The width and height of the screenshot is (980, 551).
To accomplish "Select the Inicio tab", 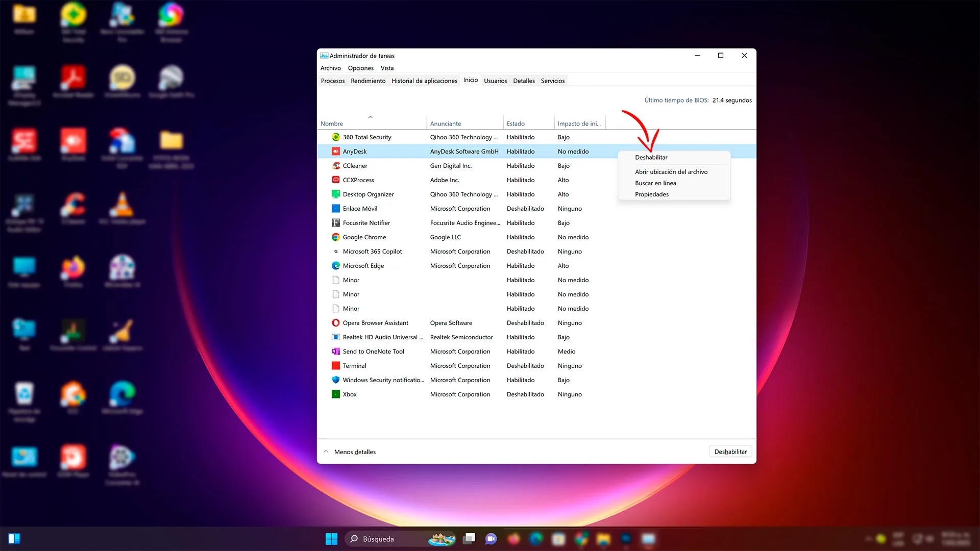I will pyautogui.click(x=471, y=80).
